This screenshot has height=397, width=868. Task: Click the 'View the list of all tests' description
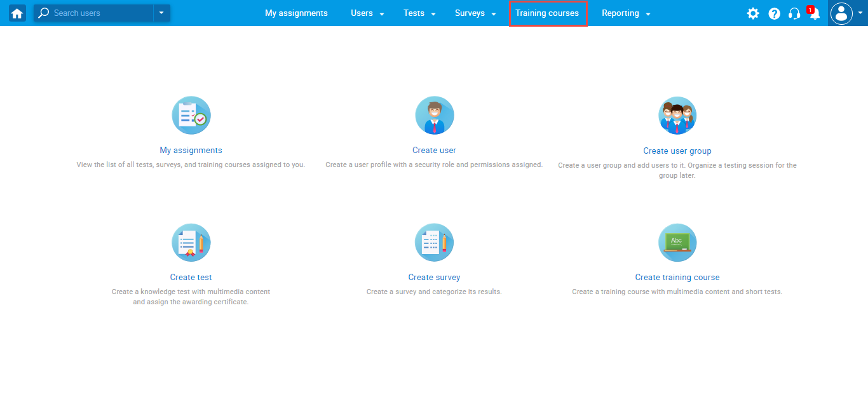tap(191, 165)
